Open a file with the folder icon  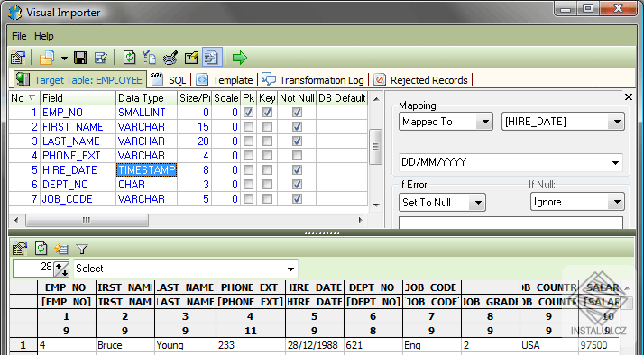tap(47, 58)
